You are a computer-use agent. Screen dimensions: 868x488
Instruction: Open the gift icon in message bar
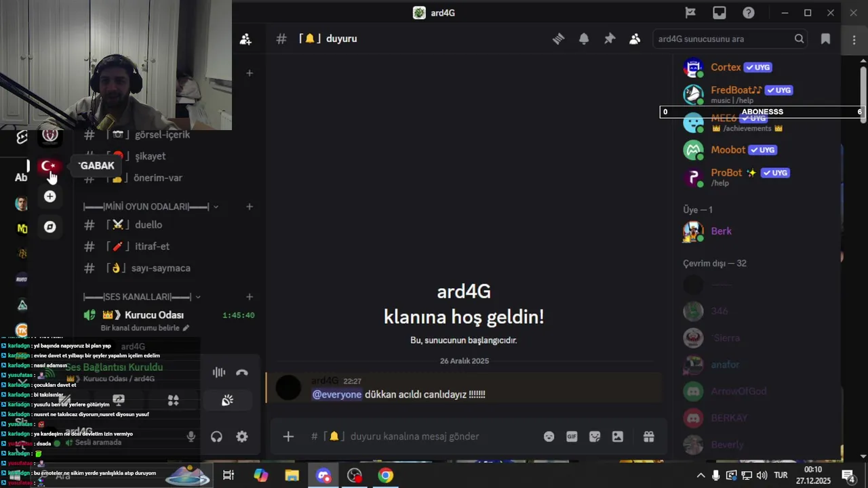(x=649, y=436)
